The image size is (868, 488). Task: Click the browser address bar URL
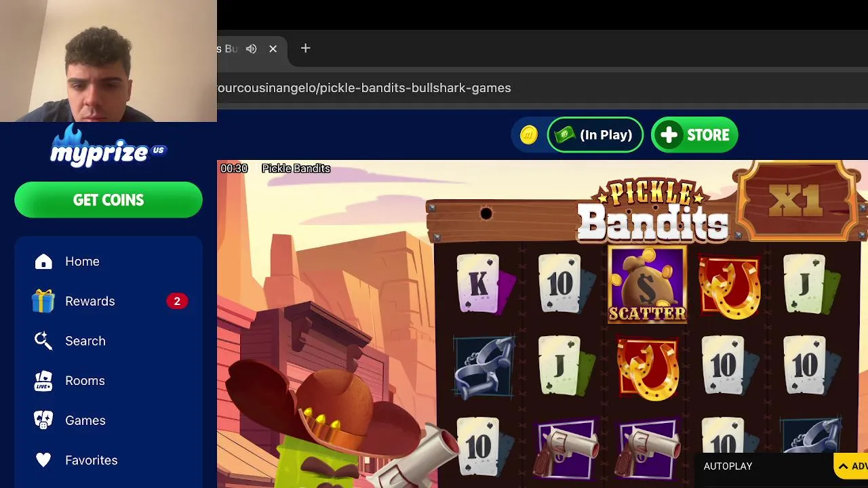(364, 88)
